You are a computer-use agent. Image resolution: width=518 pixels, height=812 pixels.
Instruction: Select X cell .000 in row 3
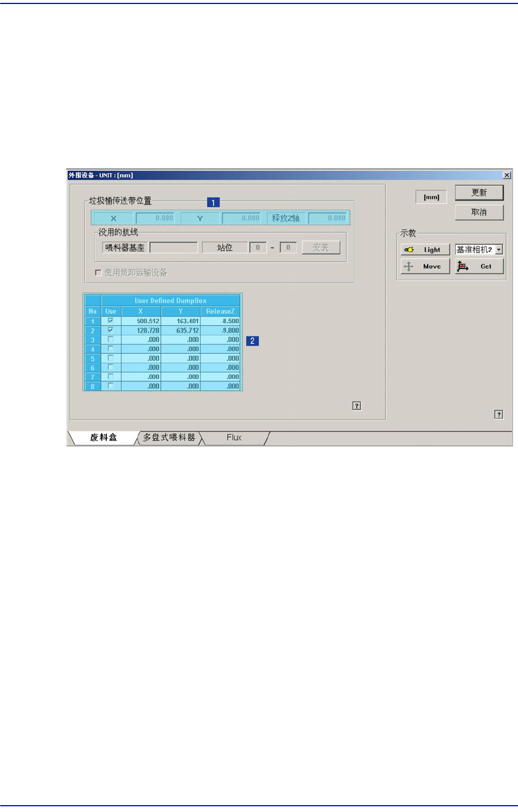coord(140,339)
